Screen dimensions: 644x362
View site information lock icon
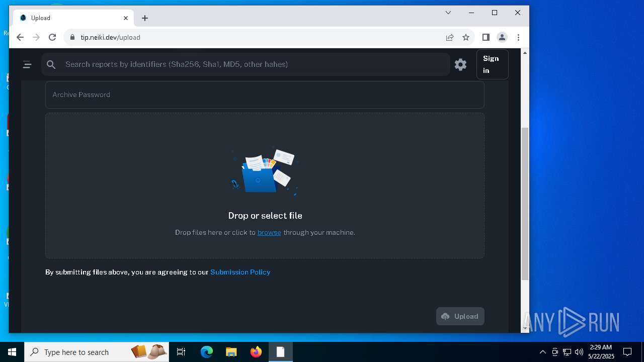pyautogui.click(x=72, y=37)
